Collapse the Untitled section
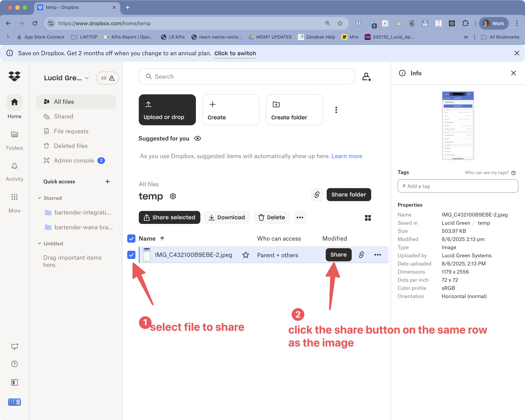 click(40, 243)
